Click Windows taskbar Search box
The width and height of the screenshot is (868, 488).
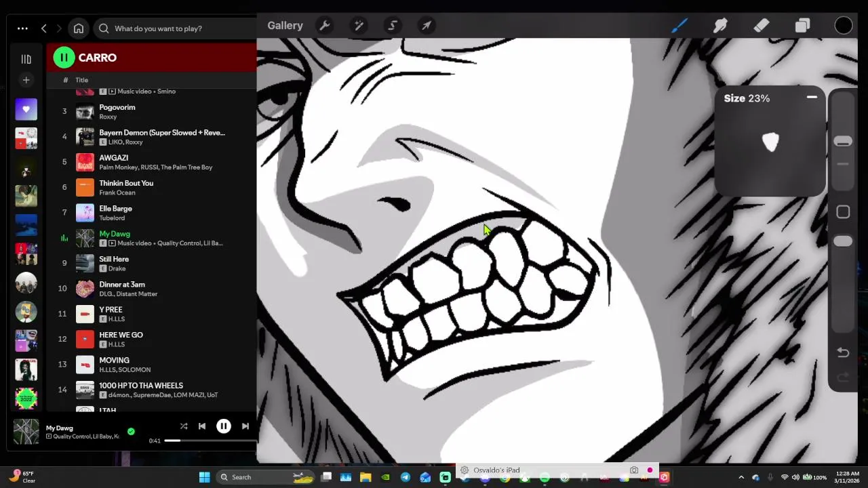(x=264, y=477)
